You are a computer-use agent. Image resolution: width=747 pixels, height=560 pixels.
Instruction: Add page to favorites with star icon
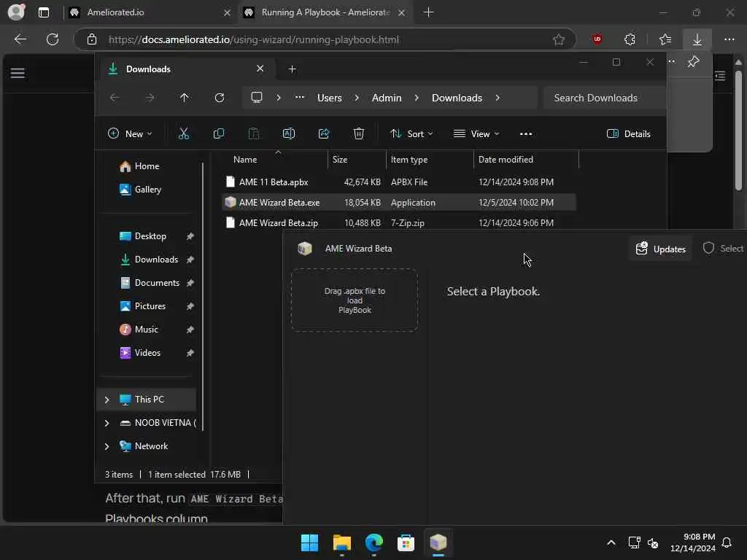tap(559, 39)
